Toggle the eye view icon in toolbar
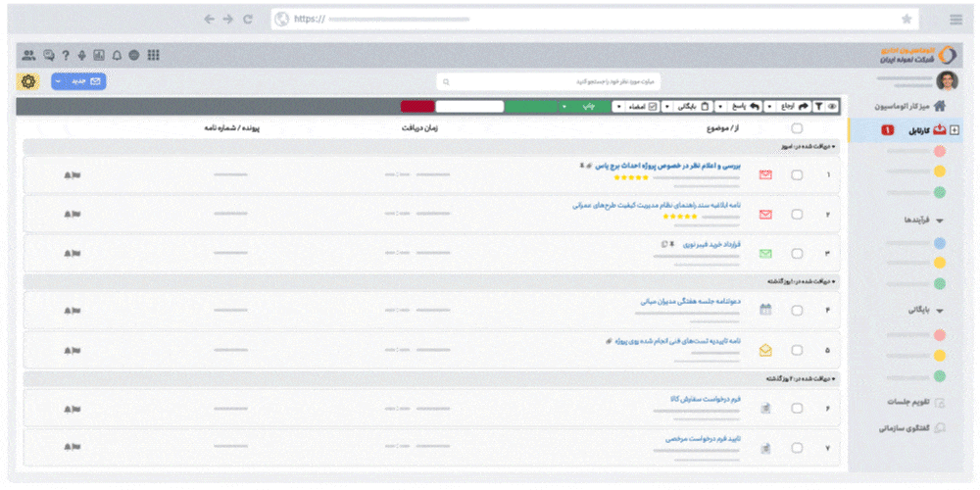The image size is (980, 490). pos(833,105)
